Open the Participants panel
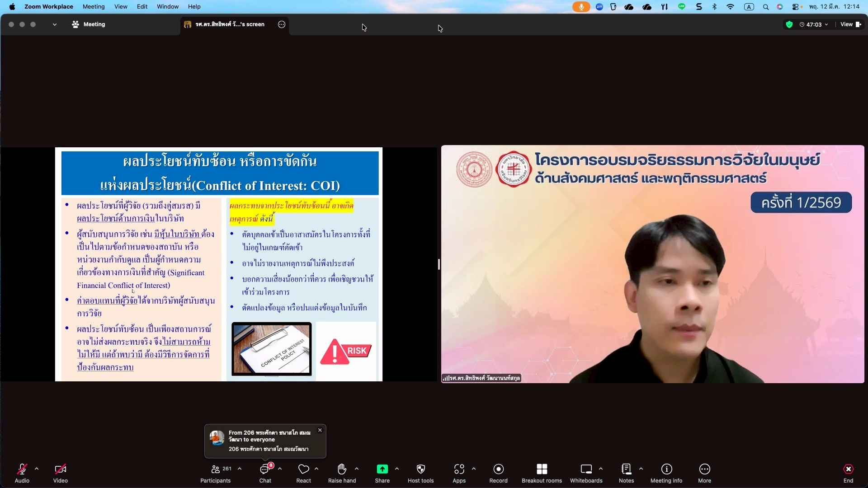Image resolution: width=868 pixels, height=488 pixels. [215, 473]
